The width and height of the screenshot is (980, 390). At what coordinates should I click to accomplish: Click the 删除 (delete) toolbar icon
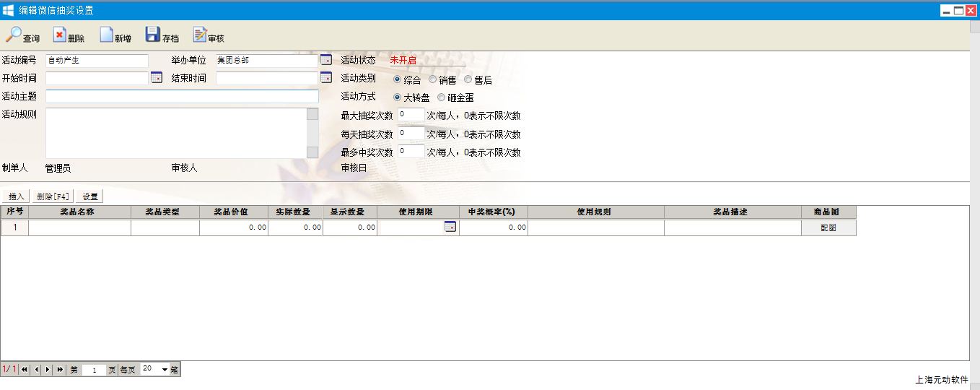click(59, 35)
